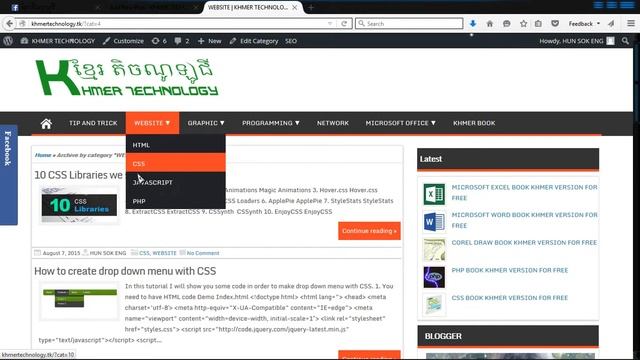Open the KHMER BOOK menu item
Viewport: 640px width, 360px height.
point(474,123)
